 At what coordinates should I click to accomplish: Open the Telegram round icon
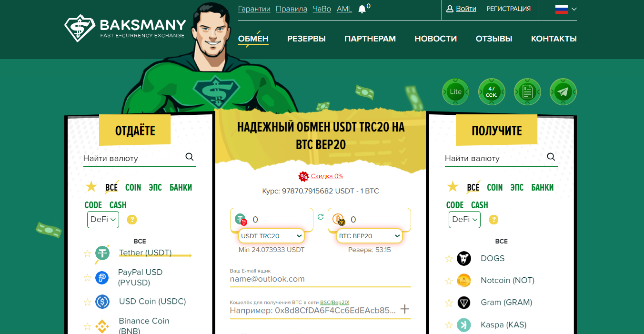coord(563,91)
